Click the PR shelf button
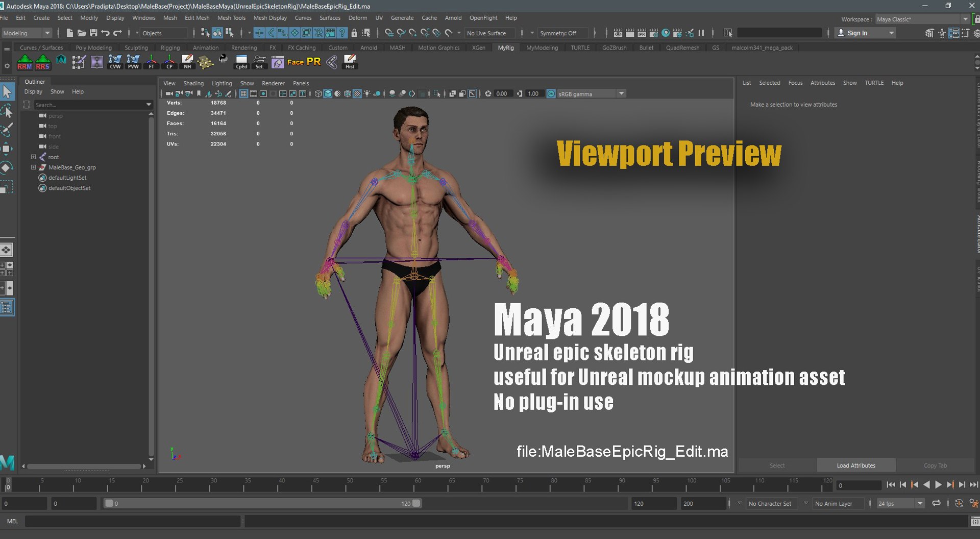 click(313, 62)
